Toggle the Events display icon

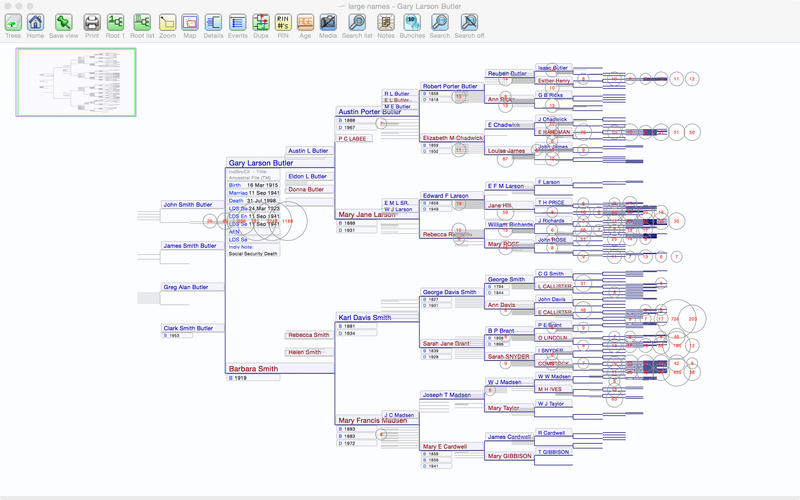tap(237, 22)
